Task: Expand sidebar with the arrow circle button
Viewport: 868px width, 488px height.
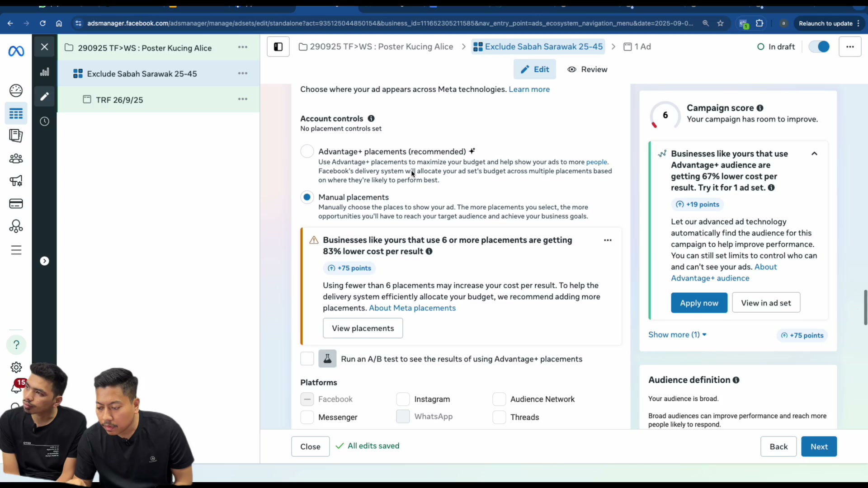Action: point(44,261)
